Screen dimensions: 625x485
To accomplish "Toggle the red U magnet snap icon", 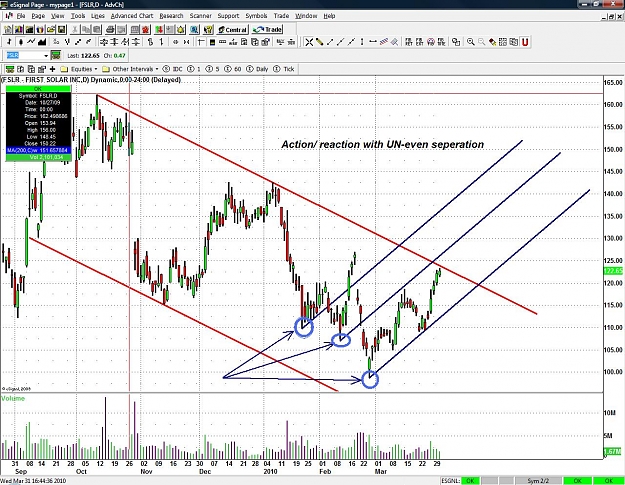I will (x=525, y=42).
